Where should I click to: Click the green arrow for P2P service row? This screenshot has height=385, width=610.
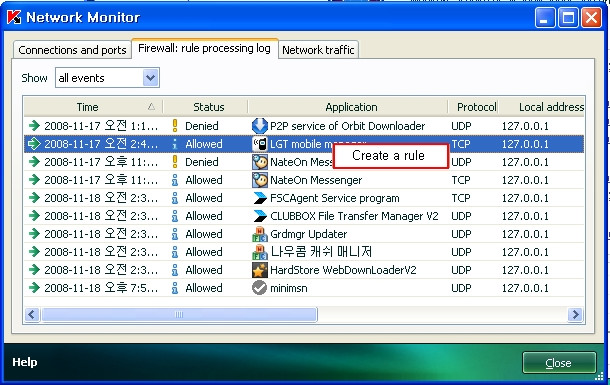34,126
